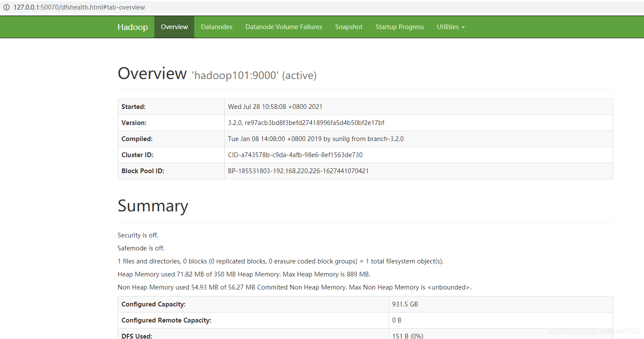This screenshot has height=339, width=644.
Task: Open the Snapshot tab
Action: tap(349, 27)
